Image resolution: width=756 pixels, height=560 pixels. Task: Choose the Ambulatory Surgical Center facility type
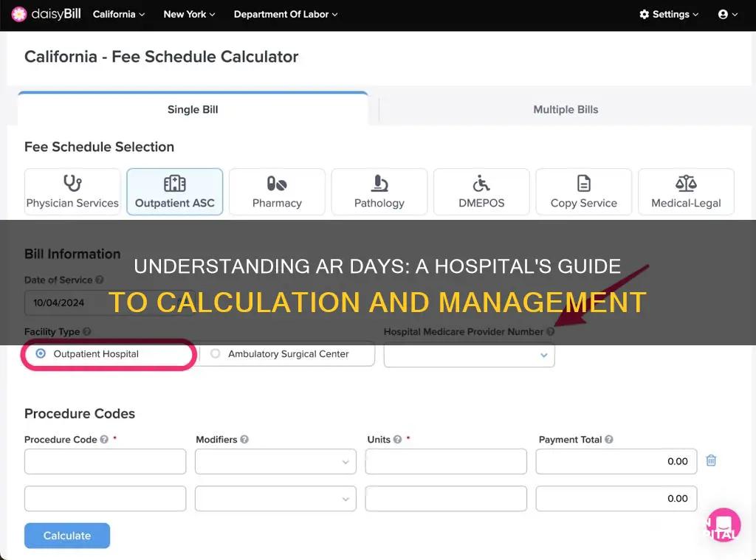216,353
